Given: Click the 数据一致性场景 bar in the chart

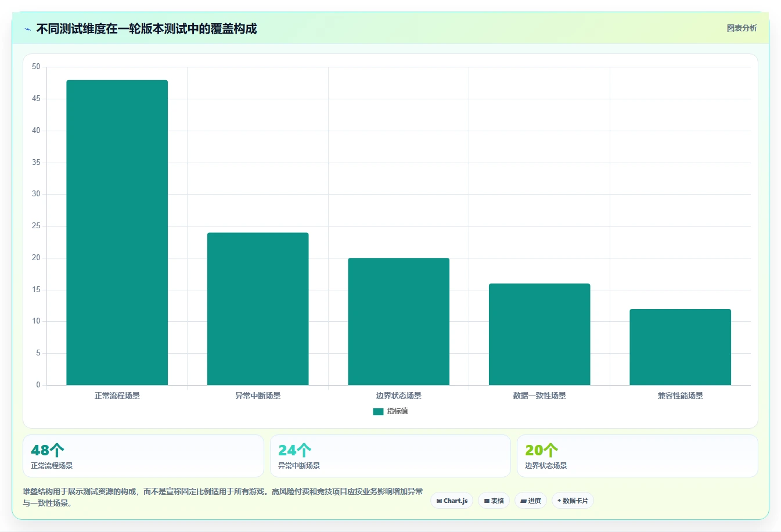Looking at the screenshot, I should pyautogui.click(x=539, y=335).
